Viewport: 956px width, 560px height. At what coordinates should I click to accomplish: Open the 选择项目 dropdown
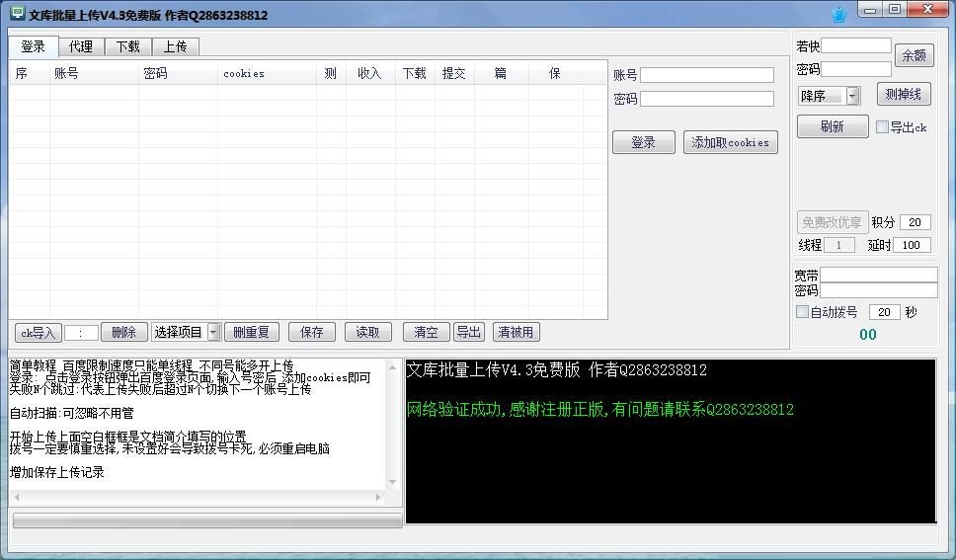[213, 333]
